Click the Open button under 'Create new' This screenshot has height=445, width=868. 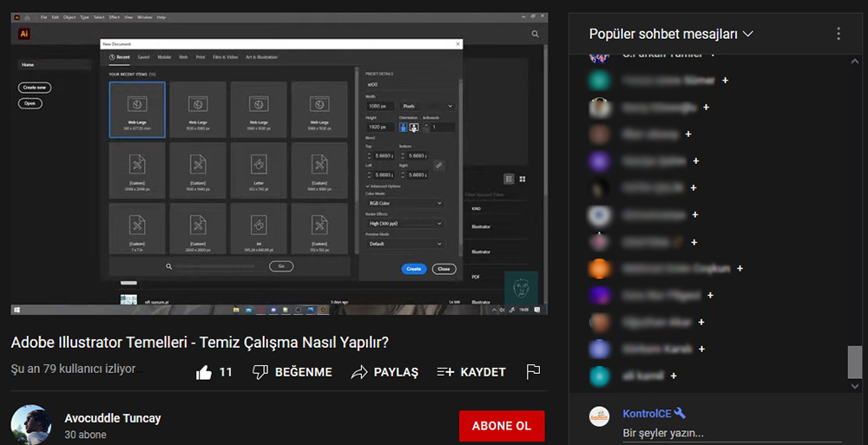pyautogui.click(x=30, y=103)
